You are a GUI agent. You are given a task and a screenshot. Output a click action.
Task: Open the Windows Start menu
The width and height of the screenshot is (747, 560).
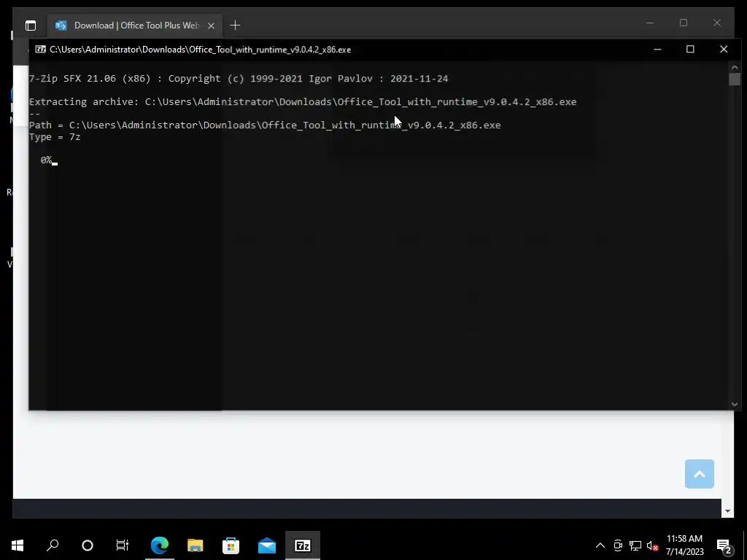click(18, 545)
